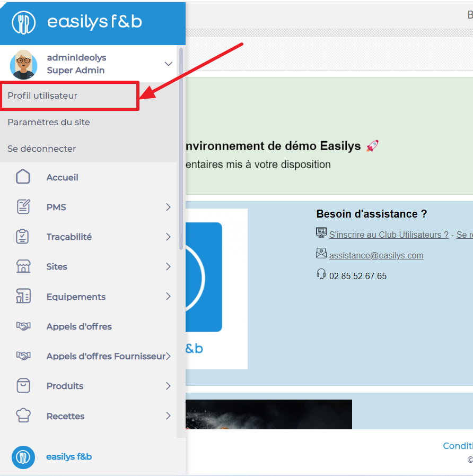The height and width of the screenshot is (476, 473).
Task: Click the easilys f&b footer link text
Action: tap(69, 456)
